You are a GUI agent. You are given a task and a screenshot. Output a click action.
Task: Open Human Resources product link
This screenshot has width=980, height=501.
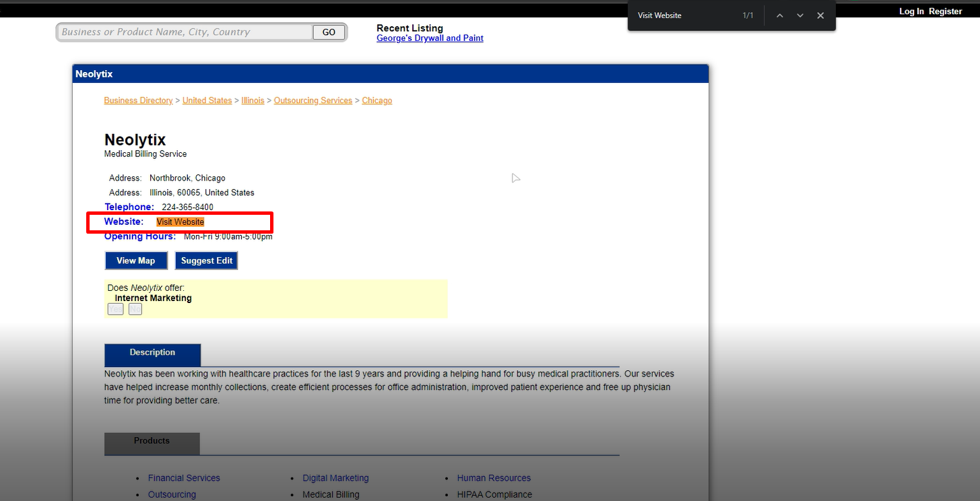click(x=494, y=478)
